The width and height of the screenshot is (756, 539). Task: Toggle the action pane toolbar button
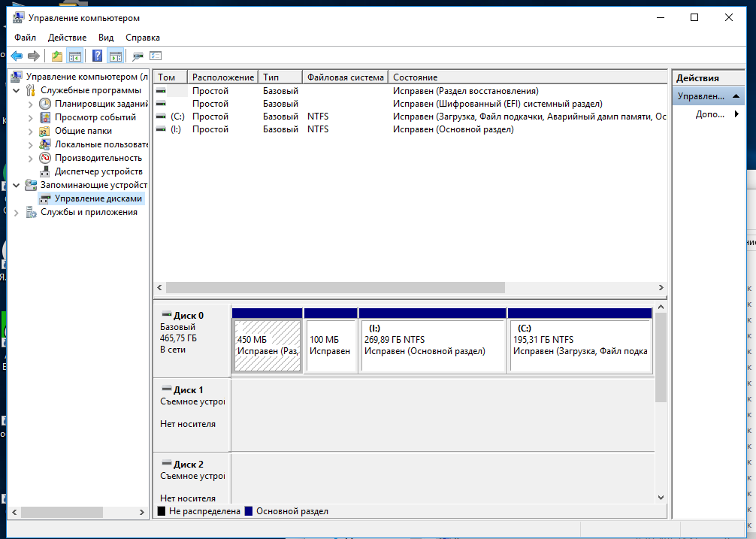[x=116, y=56]
